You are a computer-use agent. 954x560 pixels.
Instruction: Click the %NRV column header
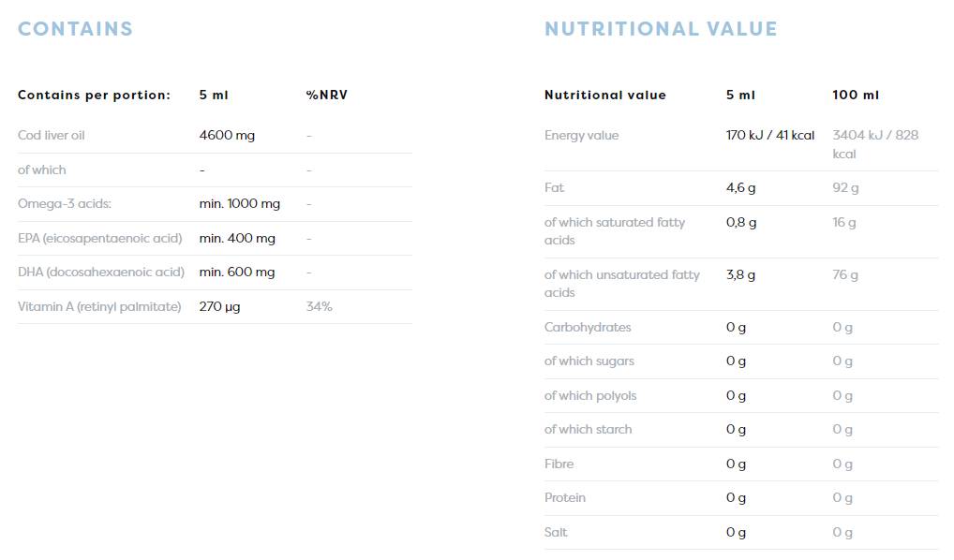click(326, 96)
